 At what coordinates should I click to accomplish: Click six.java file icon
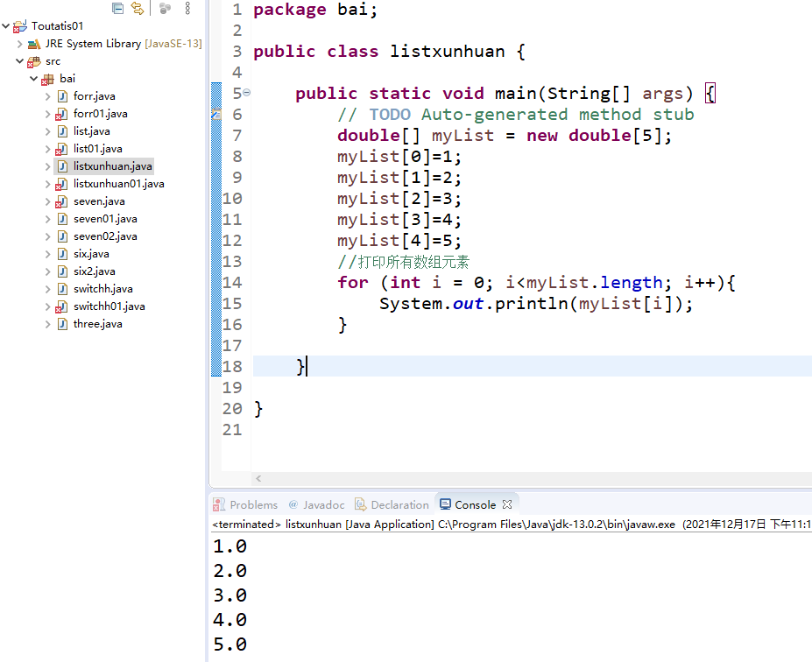click(x=62, y=254)
